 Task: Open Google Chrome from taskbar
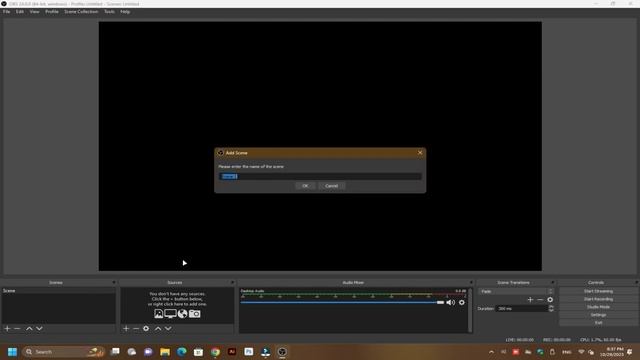tap(215, 352)
